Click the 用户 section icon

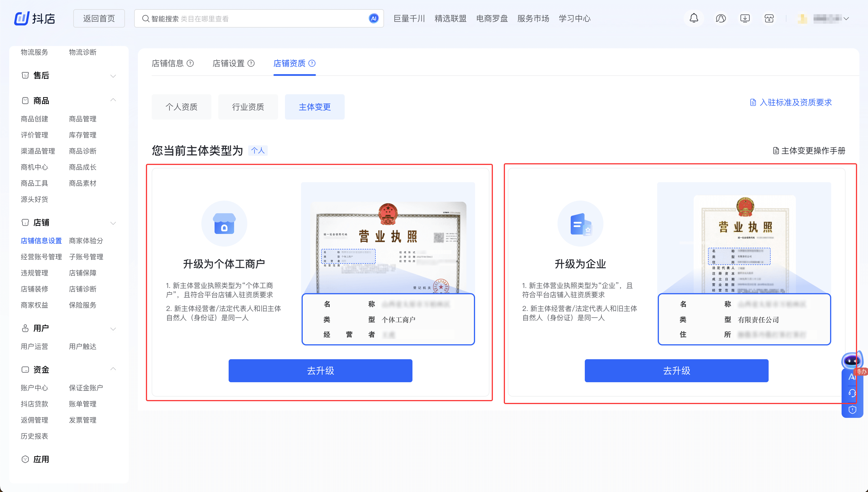(x=25, y=328)
